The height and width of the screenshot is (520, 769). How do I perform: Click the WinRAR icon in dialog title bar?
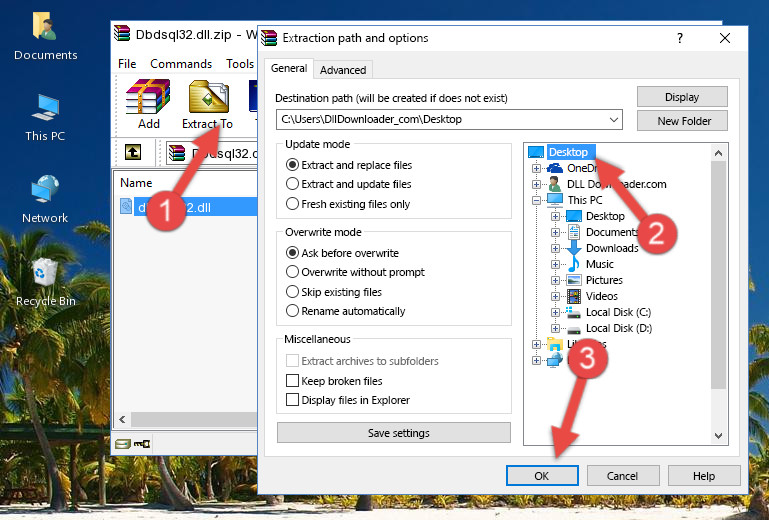point(269,38)
